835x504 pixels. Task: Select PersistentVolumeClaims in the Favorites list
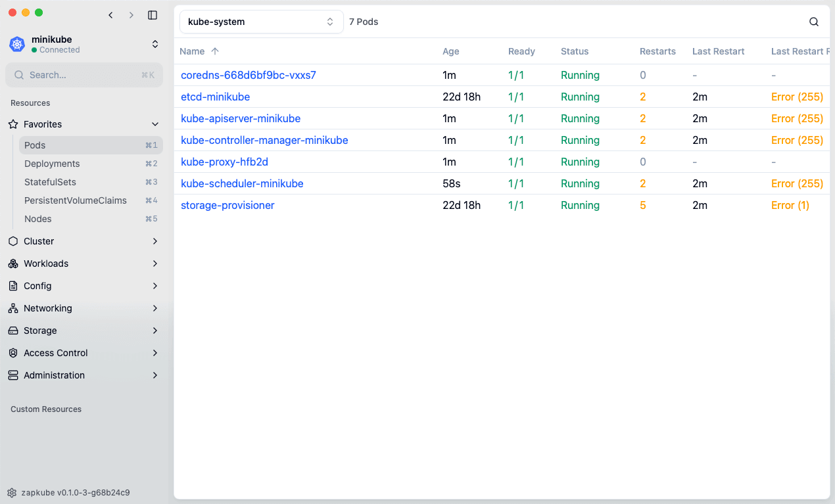point(91,200)
